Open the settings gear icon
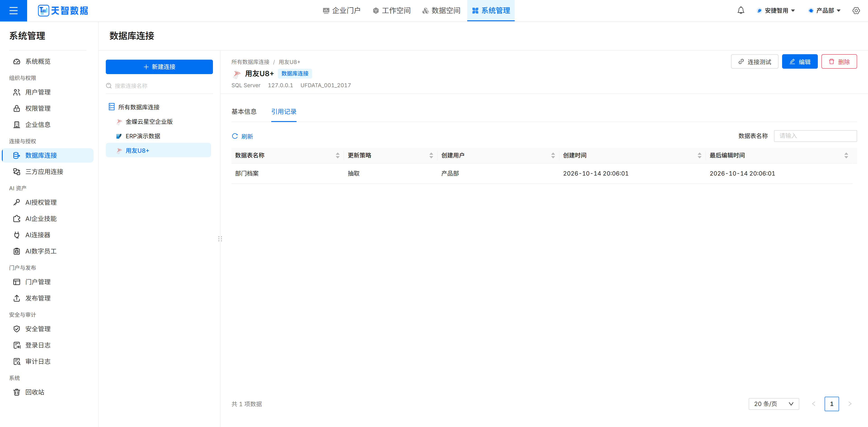The image size is (868, 427). [x=856, y=10]
